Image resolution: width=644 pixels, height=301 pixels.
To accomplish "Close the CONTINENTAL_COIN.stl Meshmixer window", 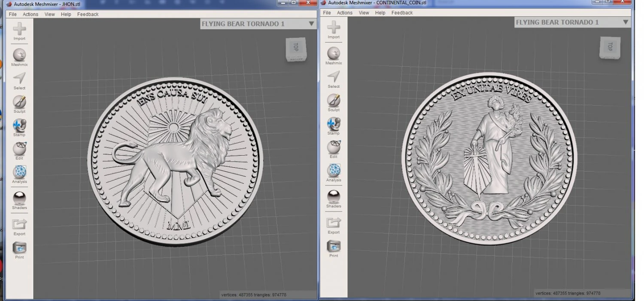I will click(x=622, y=2).
